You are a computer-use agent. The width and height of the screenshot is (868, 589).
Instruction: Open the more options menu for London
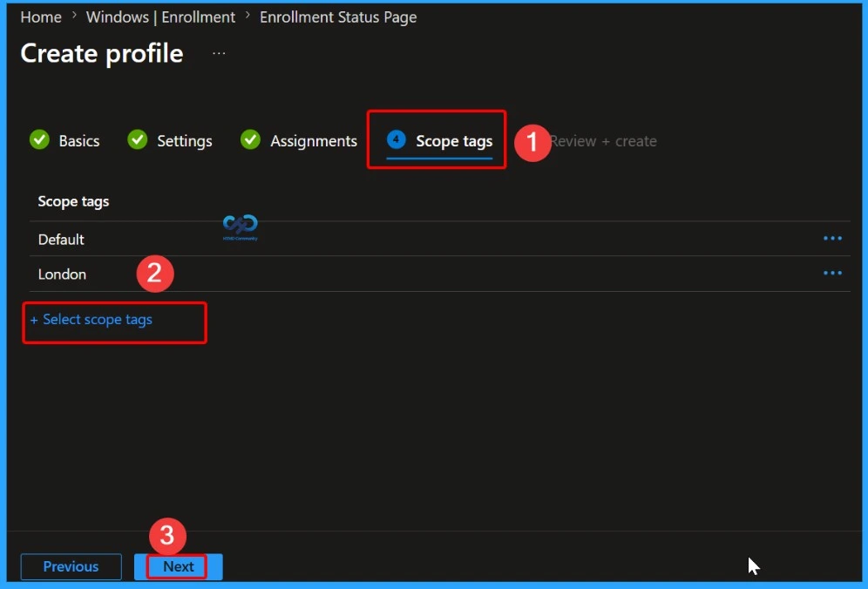click(x=832, y=274)
